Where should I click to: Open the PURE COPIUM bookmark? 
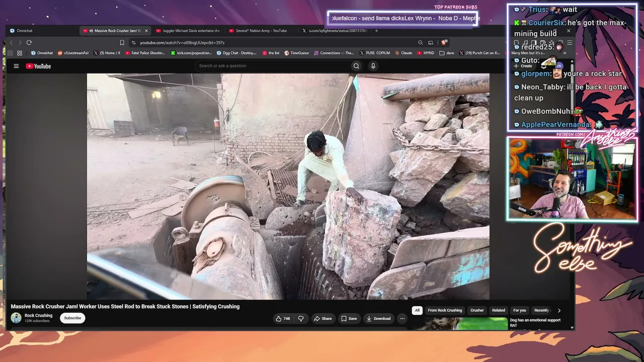point(375,53)
